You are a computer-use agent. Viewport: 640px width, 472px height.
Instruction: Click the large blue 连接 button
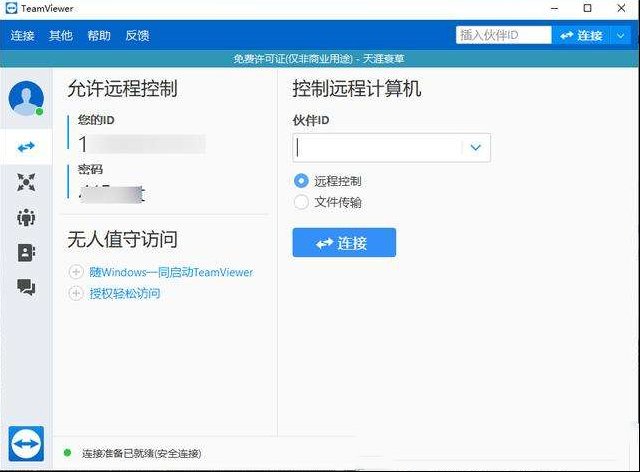pos(344,243)
